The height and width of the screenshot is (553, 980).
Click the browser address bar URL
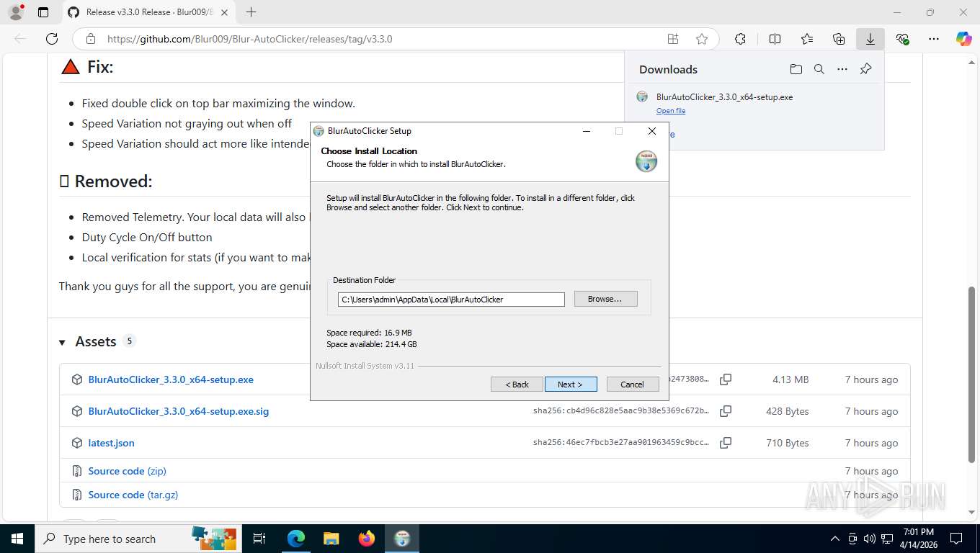coord(249,39)
